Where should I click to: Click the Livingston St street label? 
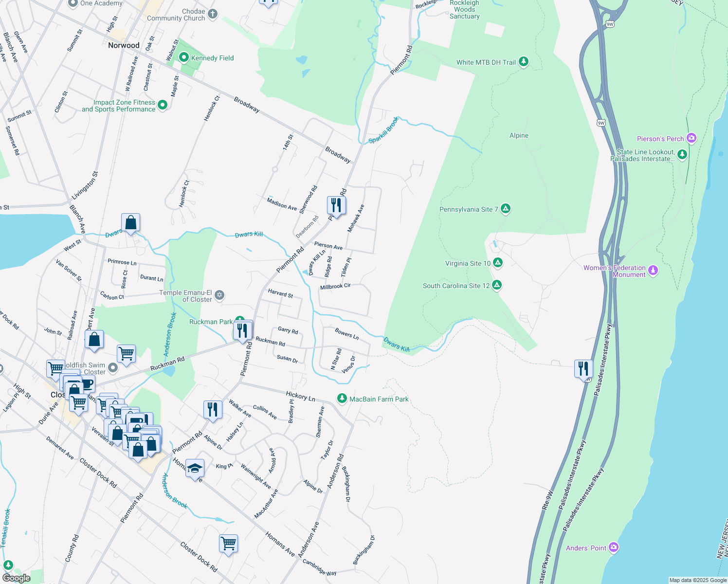(85, 185)
